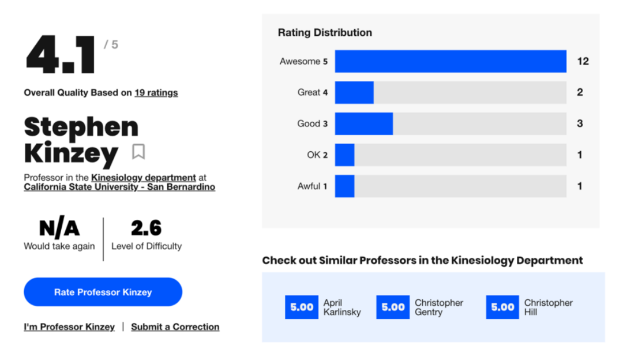Viewport: 623px width, 364px height.
Task: Click Christopher Gentry's 5.00 rating badge
Action: (x=393, y=307)
